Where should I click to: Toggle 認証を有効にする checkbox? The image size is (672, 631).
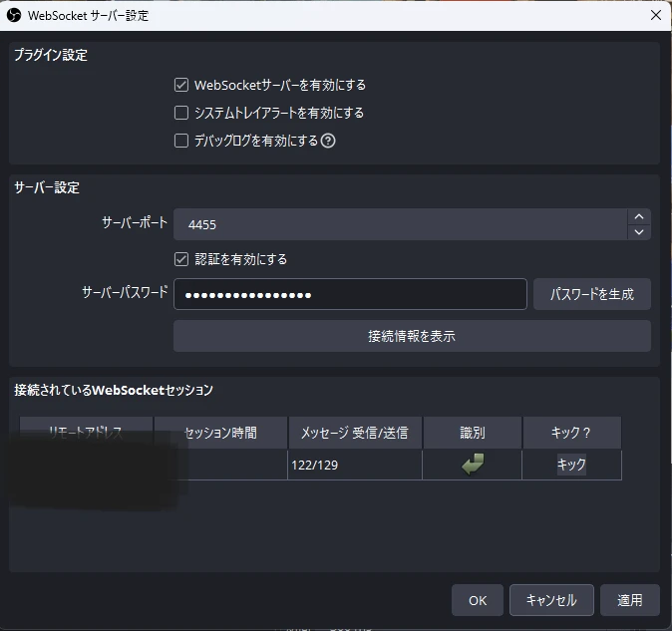(181, 259)
